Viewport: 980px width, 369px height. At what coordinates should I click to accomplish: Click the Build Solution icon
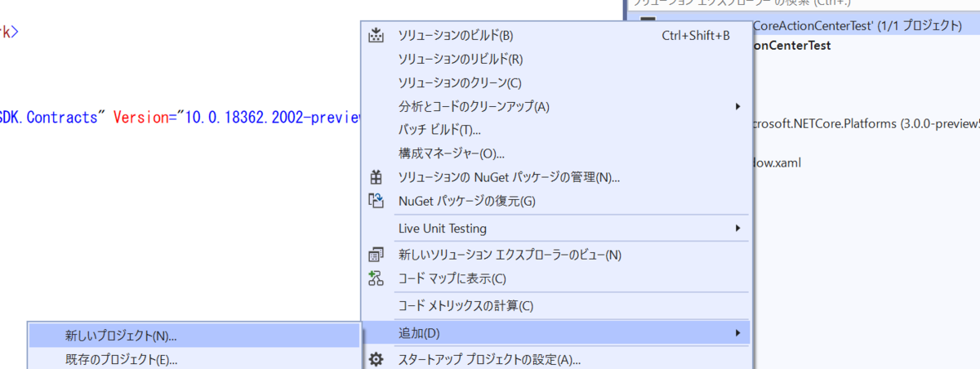coord(376,35)
